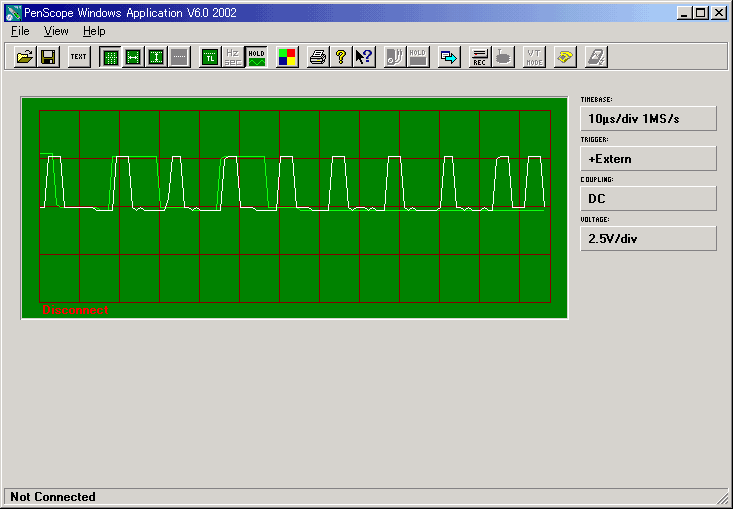Click the open file folder icon
The width and height of the screenshot is (733, 509).
(25, 57)
